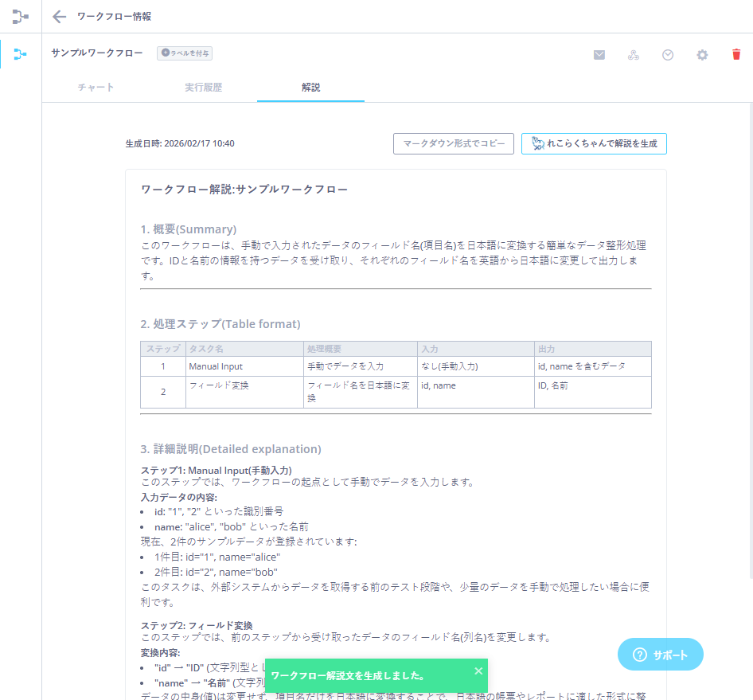Click the back arrow beside ワークフロー情報
753x700 pixels.
59,17
